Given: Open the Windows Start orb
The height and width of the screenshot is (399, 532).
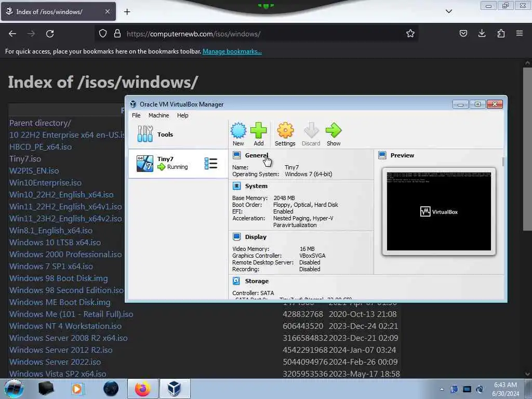Looking at the screenshot, I should coord(14,389).
